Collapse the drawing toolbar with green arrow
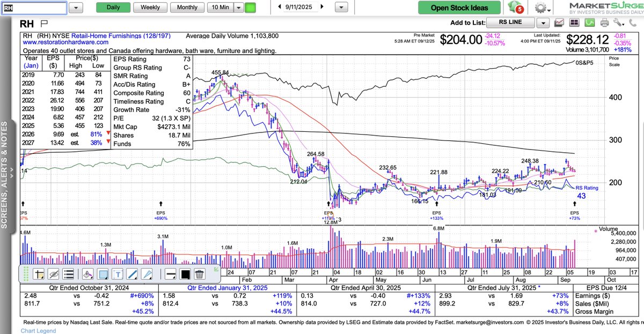This screenshot has width=644, height=334. tap(216, 269)
